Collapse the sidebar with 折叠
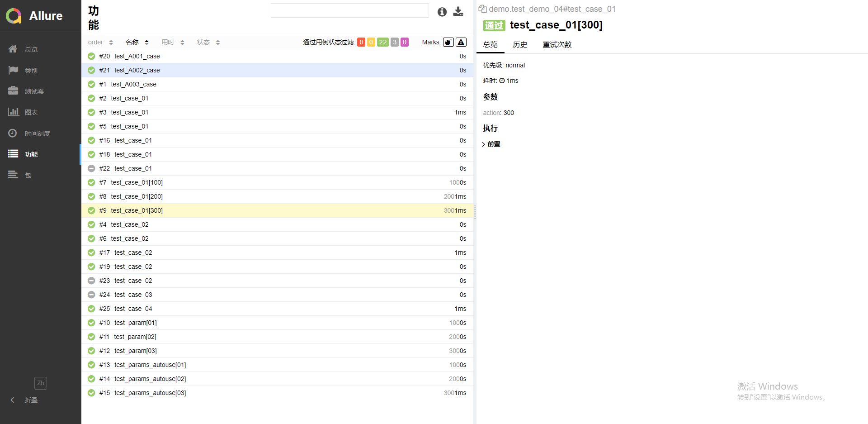Viewport: 868px width, 424px height. coord(25,400)
